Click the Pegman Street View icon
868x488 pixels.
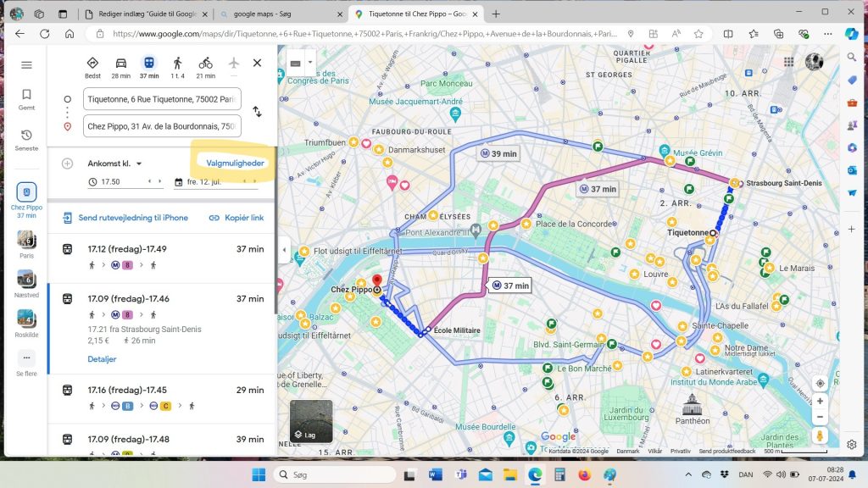click(820, 435)
